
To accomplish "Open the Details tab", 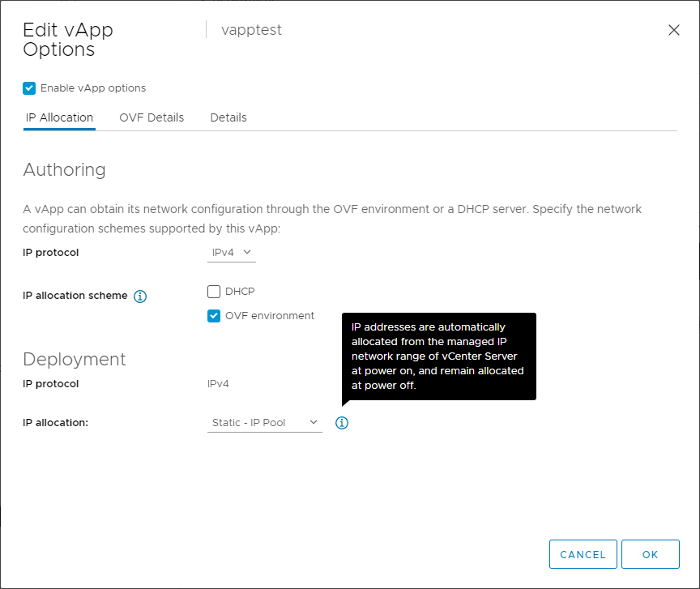I will coord(228,117).
